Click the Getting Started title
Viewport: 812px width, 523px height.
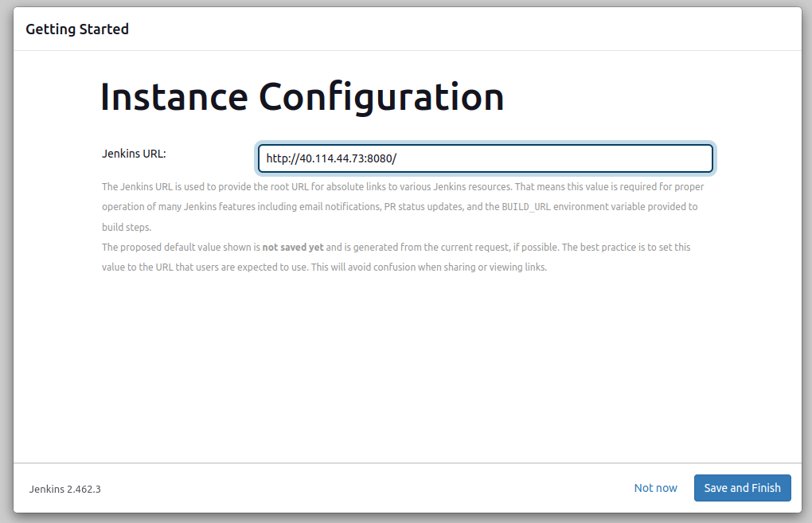click(77, 29)
